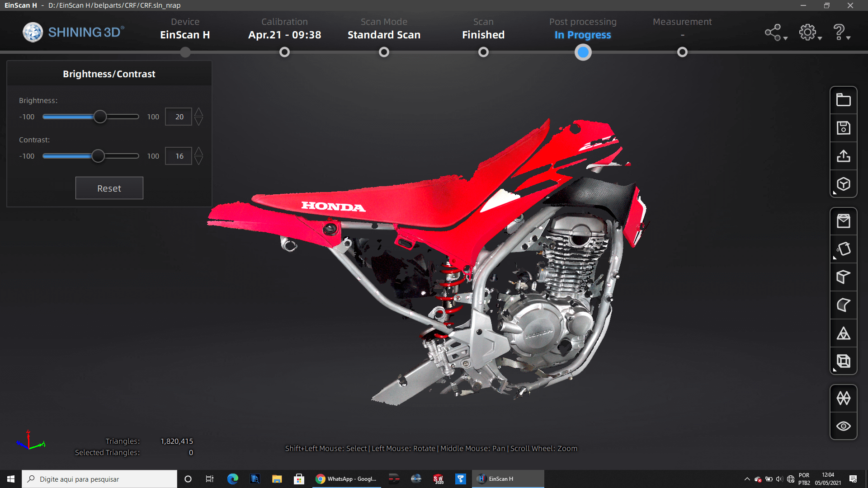Increase Contrast with the up arrow
868x488 pixels.
click(x=198, y=151)
